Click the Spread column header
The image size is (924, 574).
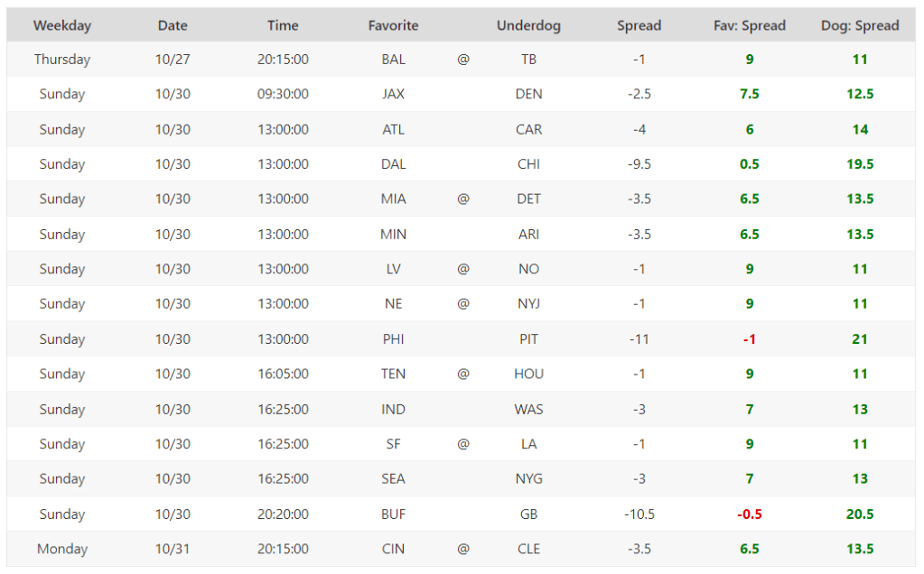click(x=639, y=25)
